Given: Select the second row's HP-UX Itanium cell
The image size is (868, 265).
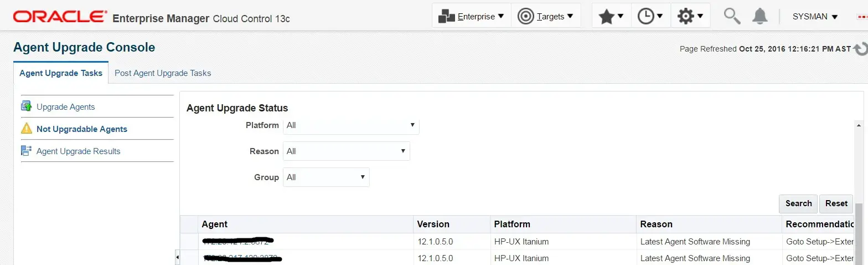Looking at the screenshot, I should pyautogui.click(x=564, y=258).
